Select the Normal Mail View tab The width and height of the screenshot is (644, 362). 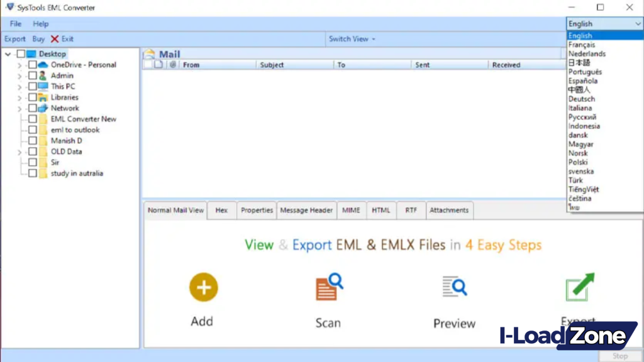176,210
